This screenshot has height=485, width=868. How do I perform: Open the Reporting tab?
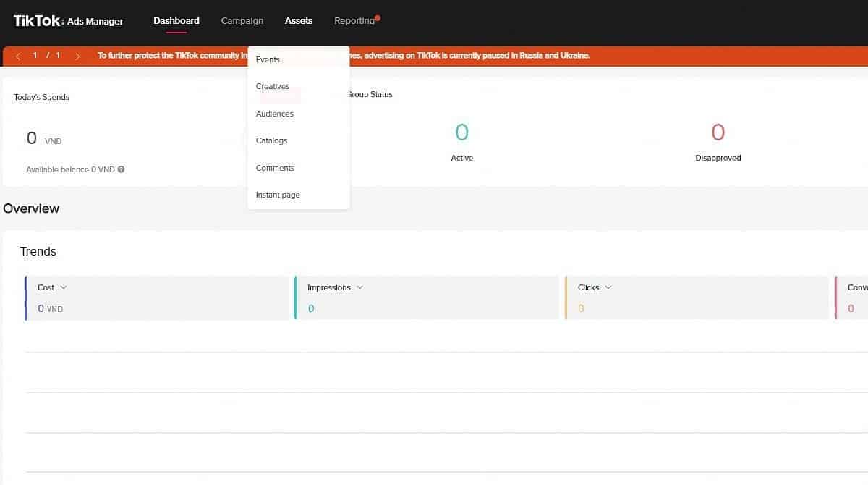354,21
